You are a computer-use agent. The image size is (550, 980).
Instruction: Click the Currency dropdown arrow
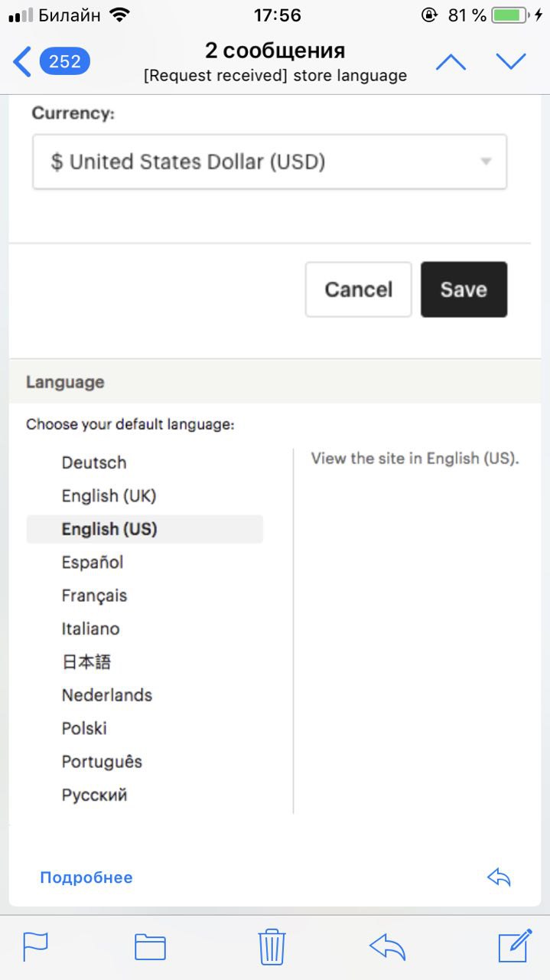tap(485, 162)
